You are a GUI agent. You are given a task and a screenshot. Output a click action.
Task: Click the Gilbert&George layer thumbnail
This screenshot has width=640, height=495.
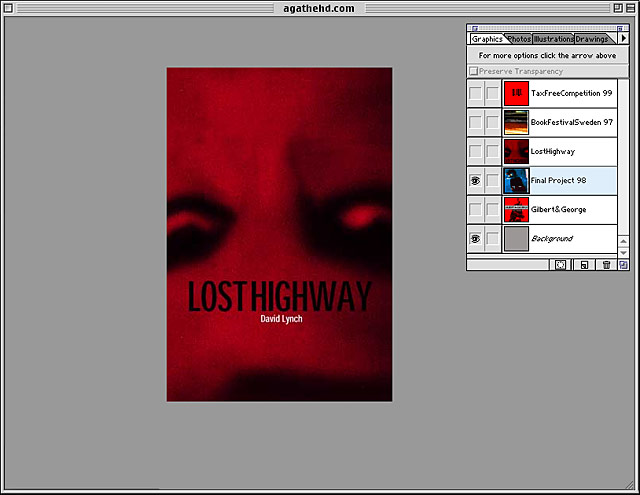point(516,209)
